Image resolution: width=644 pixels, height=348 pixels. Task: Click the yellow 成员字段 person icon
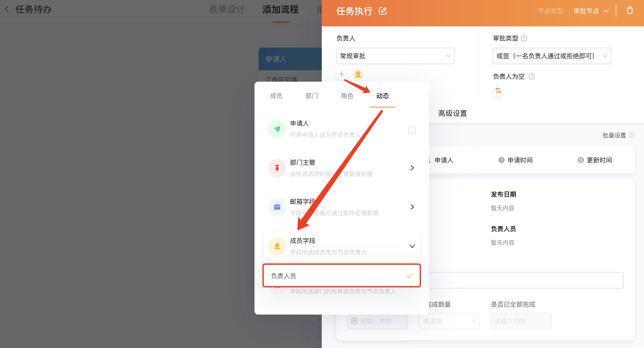(277, 246)
